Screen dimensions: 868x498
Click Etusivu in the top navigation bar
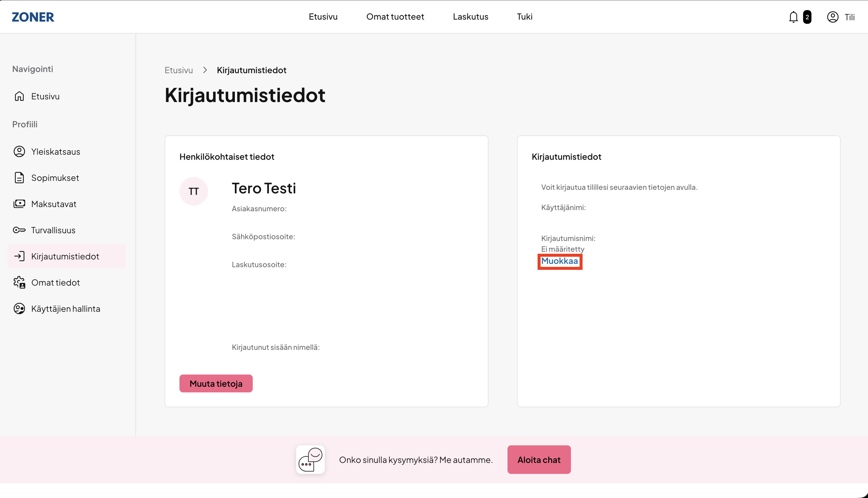coord(323,17)
